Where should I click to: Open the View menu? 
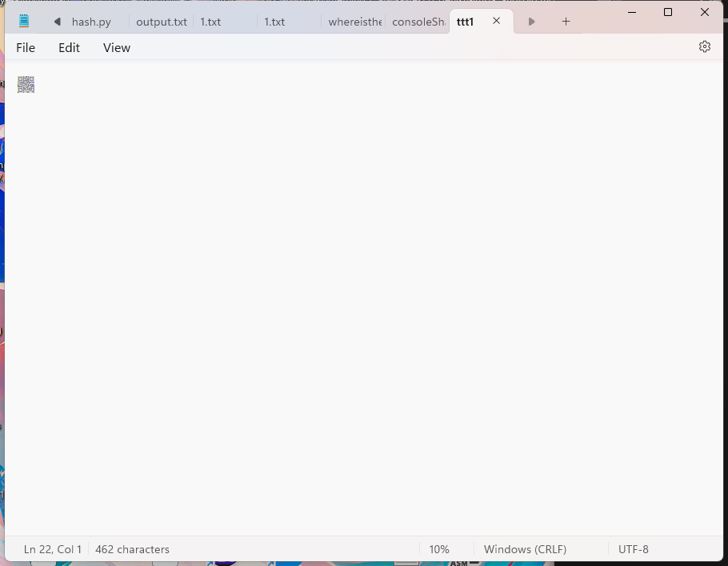coord(116,48)
